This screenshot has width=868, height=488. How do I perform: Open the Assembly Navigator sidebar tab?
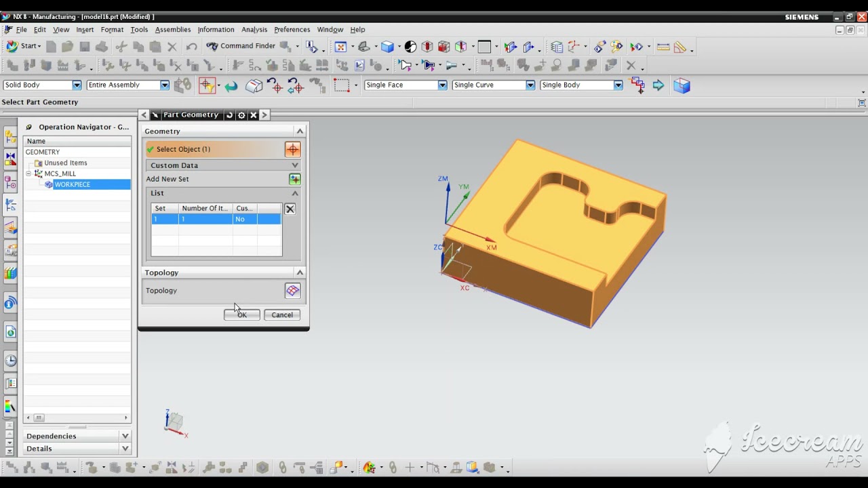pos(10,136)
